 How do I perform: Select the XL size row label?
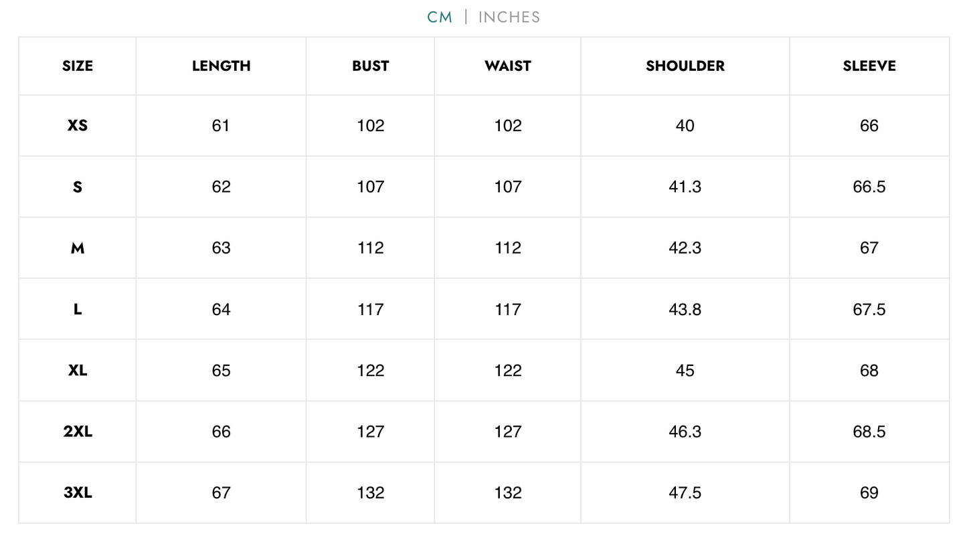(x=78, y=370)
